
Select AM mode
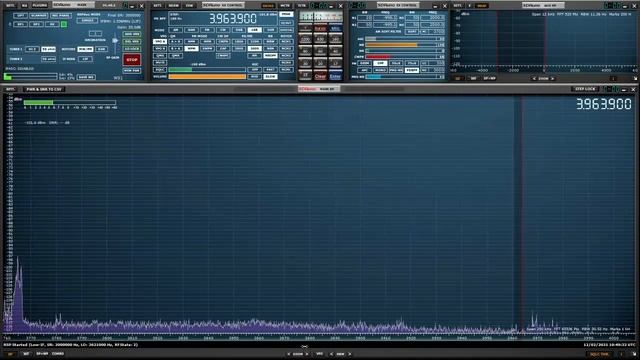pos(176,30)
